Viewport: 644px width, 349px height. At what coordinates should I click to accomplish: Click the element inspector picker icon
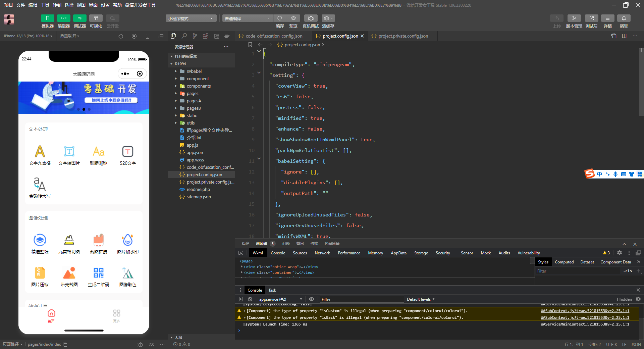click(x=240, y=253)
